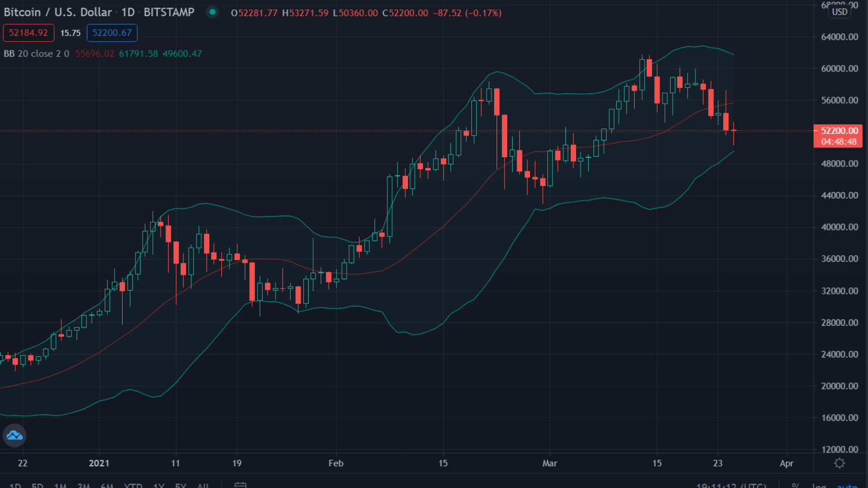Click the bar countdown 04:48:48
Viewport: 868px width, 488px height.
pos(839,142)
